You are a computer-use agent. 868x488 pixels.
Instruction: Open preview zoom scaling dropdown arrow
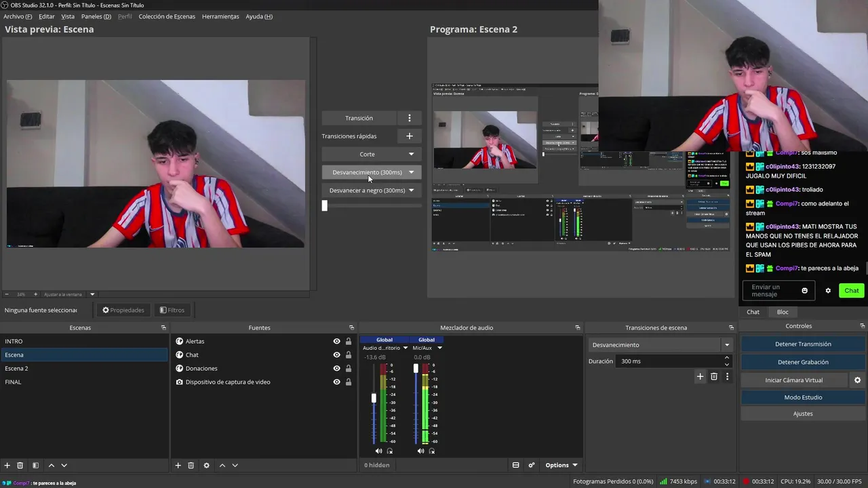point(92,294)
